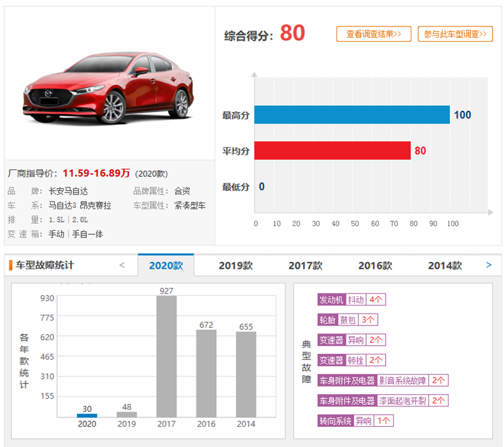Viewport: 504px width, 447px height.
Task: Click the right arrow for more model years
Action: pos(489,265)
